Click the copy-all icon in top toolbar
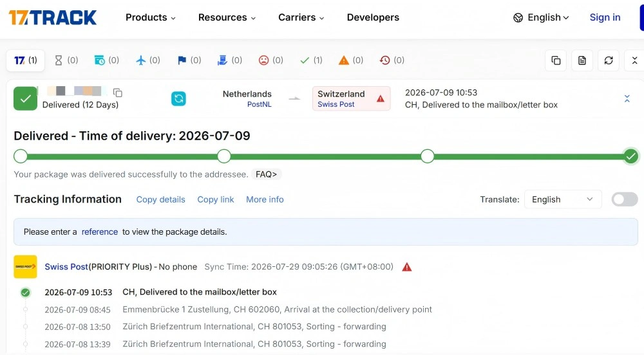 click(x=556, y=60)
